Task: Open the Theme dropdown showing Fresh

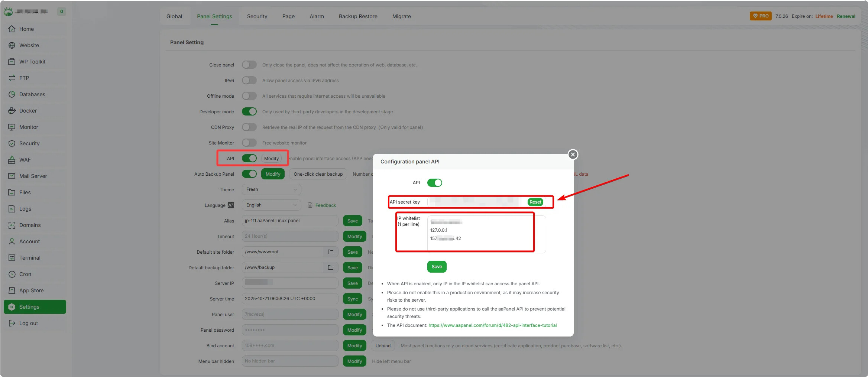Action: coord(271,189)
